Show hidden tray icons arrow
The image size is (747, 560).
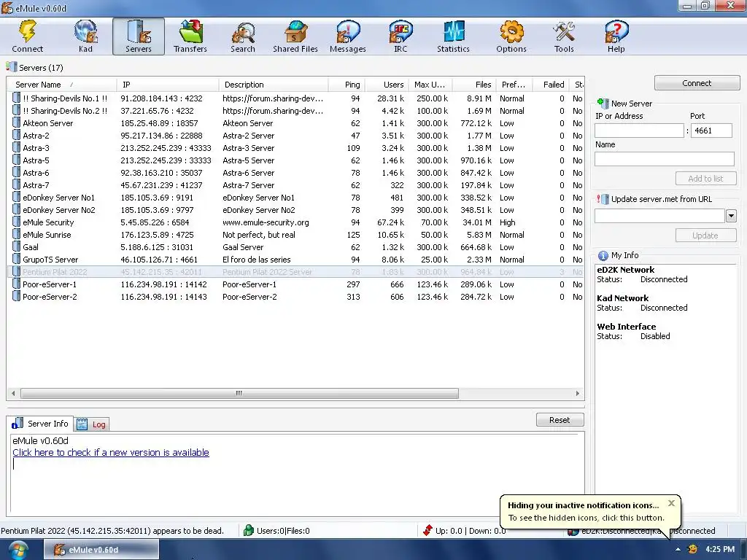pyautogui.click(x=678, y=550)
